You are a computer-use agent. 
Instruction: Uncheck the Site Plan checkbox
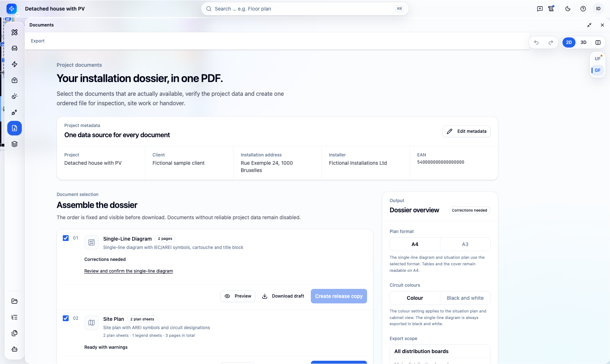66,318
